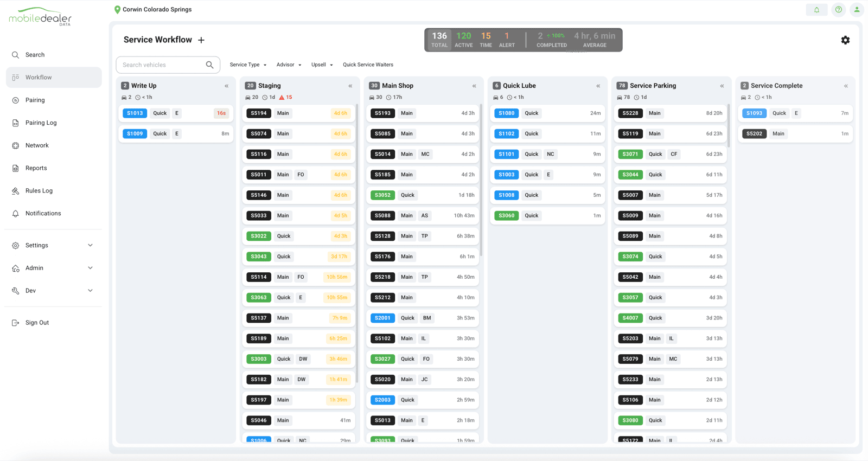Toggle the Quick Service Waiters filter
This screenshot has height=461, width=868.
(368, 65)
